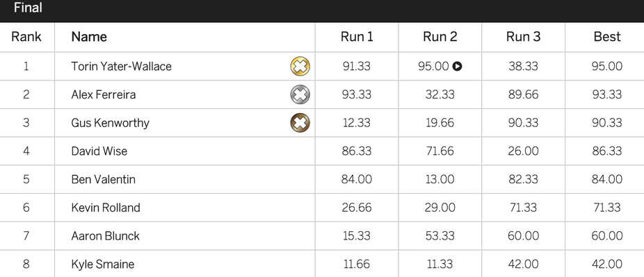Click the Name column header
This screenshot has width=644, height=277.
pos(89,37)
